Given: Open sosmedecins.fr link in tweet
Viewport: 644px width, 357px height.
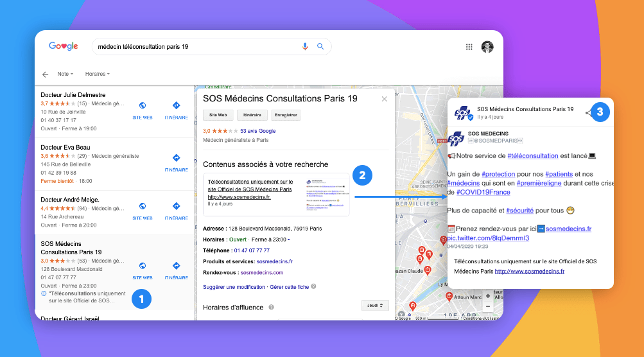Looking at the screenshot, I should pyautogui.click(x=568, y=229).
